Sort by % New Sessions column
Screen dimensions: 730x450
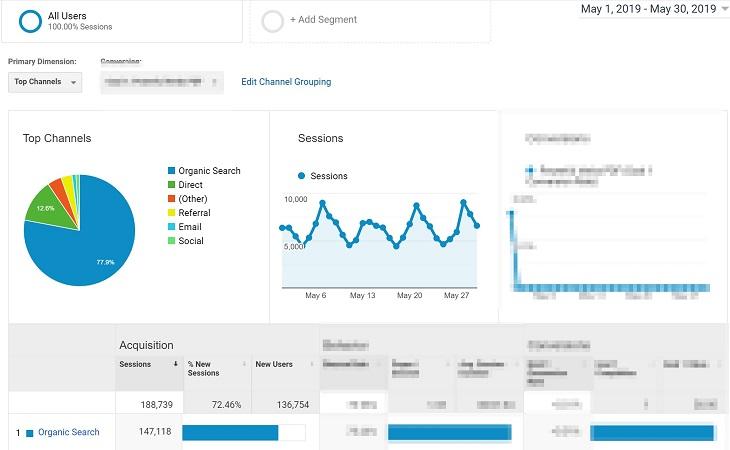pos(205,368)
